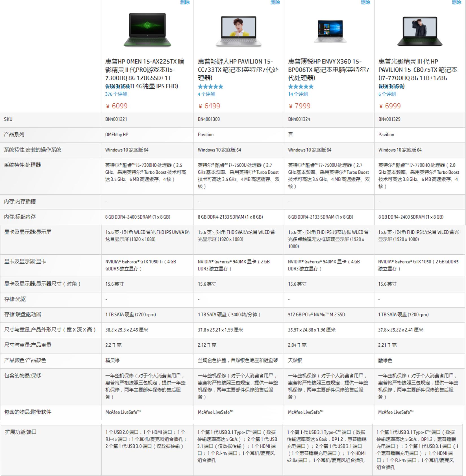Select the SKU value BN4001324
The image size is (466, 476).
coord(299,119)
